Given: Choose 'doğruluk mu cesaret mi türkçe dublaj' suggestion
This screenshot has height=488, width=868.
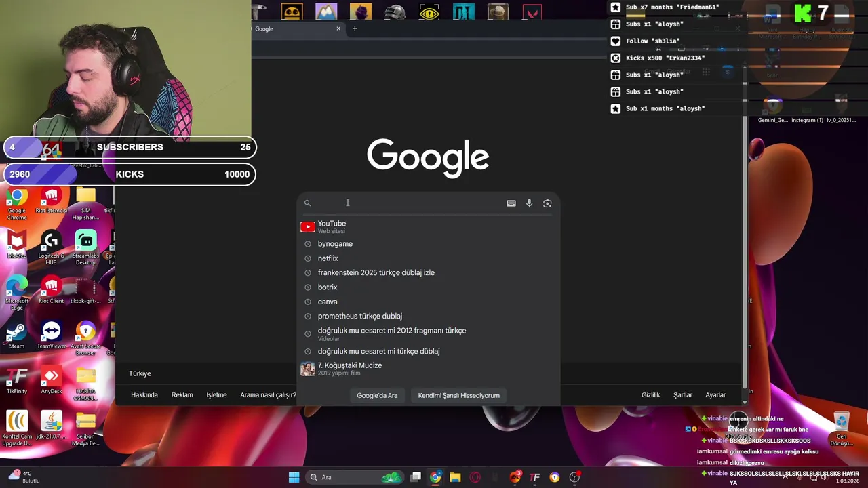Looking at the screenshot, I should pyautogui.click(x=428, y=351).
